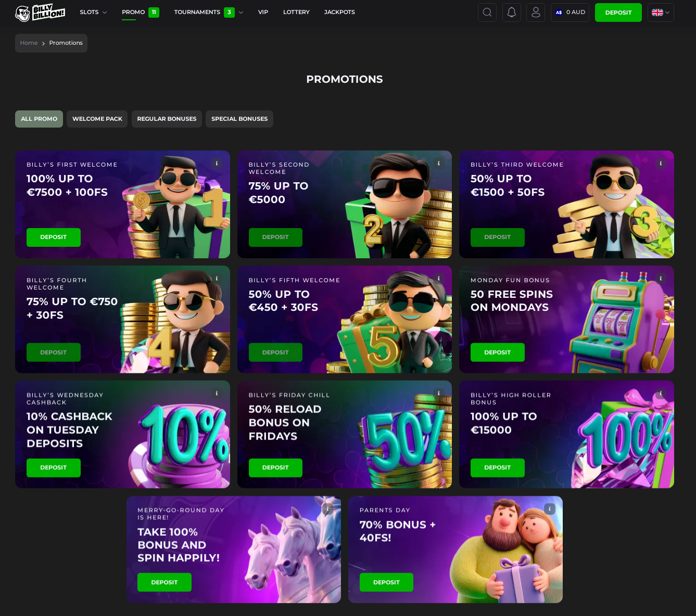Open notifications bell icon

click(x=511, y=12)
